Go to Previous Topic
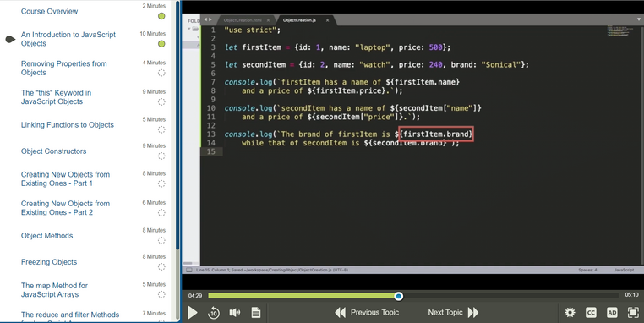644x323 pixels. (367, 313)
